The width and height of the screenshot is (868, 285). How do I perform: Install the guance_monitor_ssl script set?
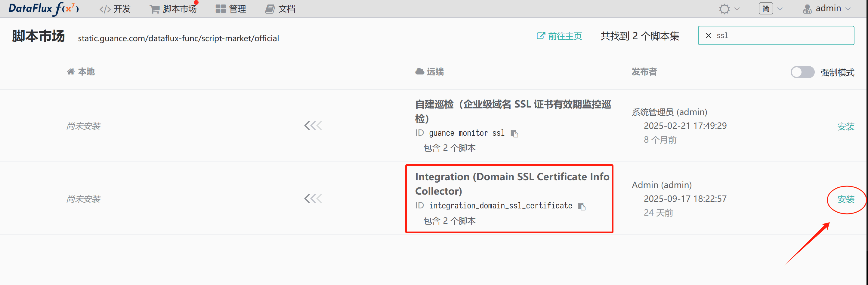[x=845, y=126]
